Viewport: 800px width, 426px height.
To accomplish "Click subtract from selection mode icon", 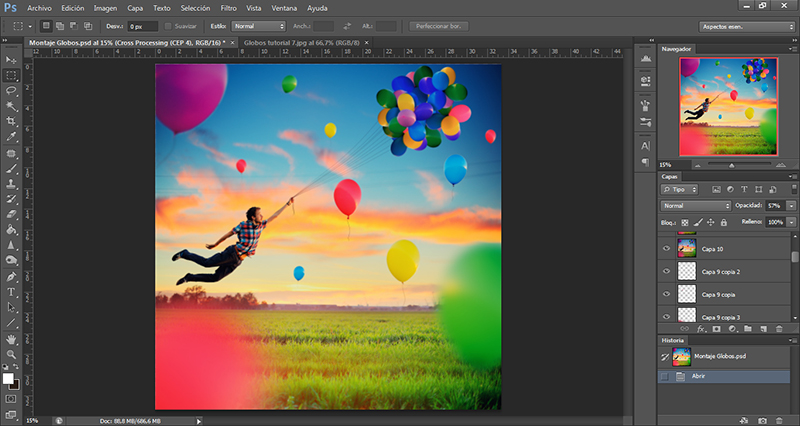I will [73, 26].
